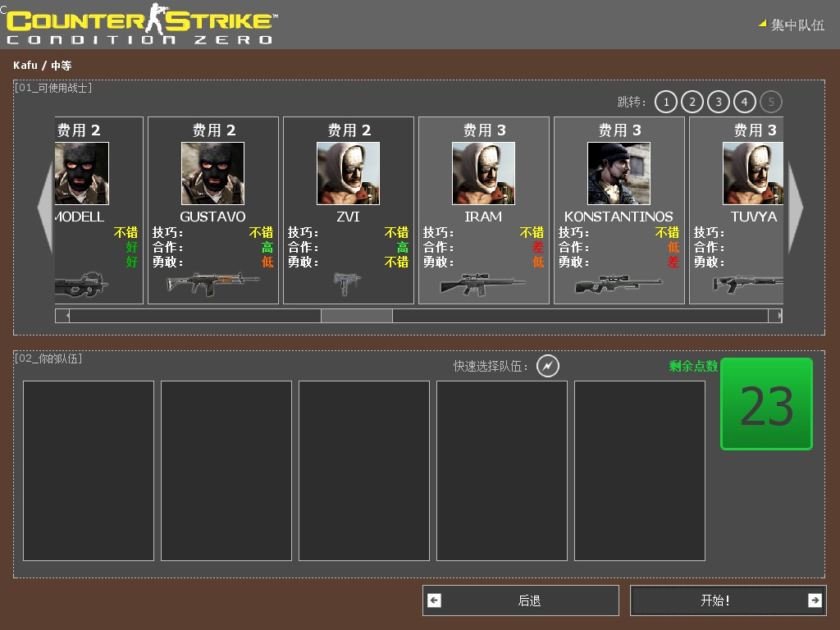This screenshot has width=840, height=630.
Task: Click GUSTAVO's 合作 rating 高
Action: 267,247
